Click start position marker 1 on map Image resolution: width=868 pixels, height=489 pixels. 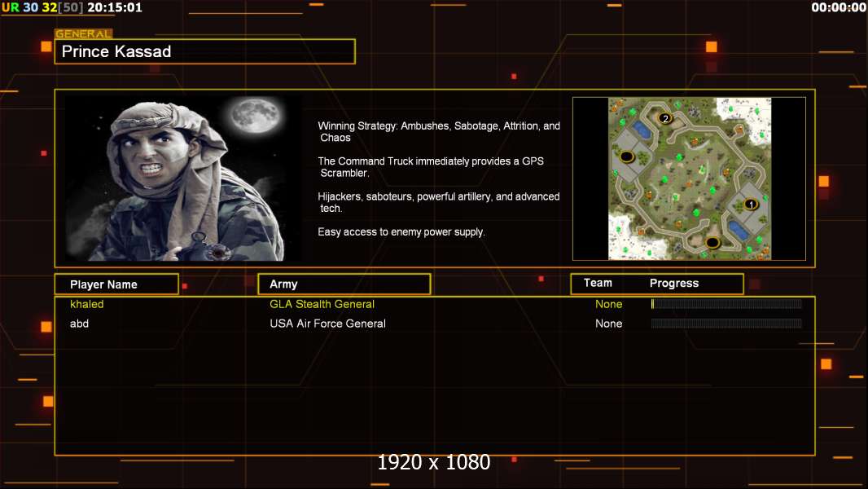(751, 205)
